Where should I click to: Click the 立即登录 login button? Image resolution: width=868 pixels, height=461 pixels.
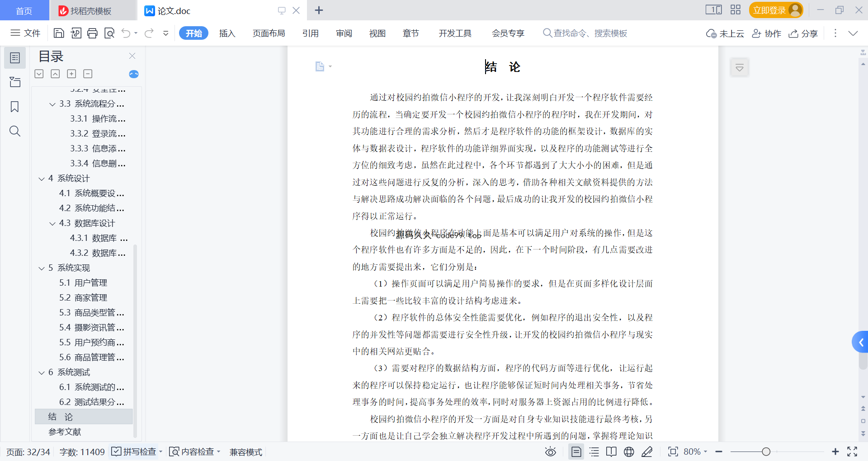tap(776, 10)
